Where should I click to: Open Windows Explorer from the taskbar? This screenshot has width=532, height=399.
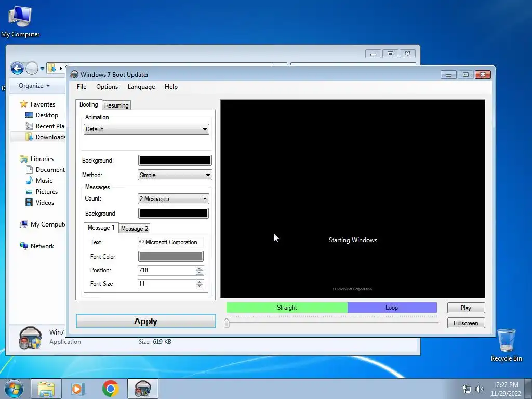[x=46, y=389]
